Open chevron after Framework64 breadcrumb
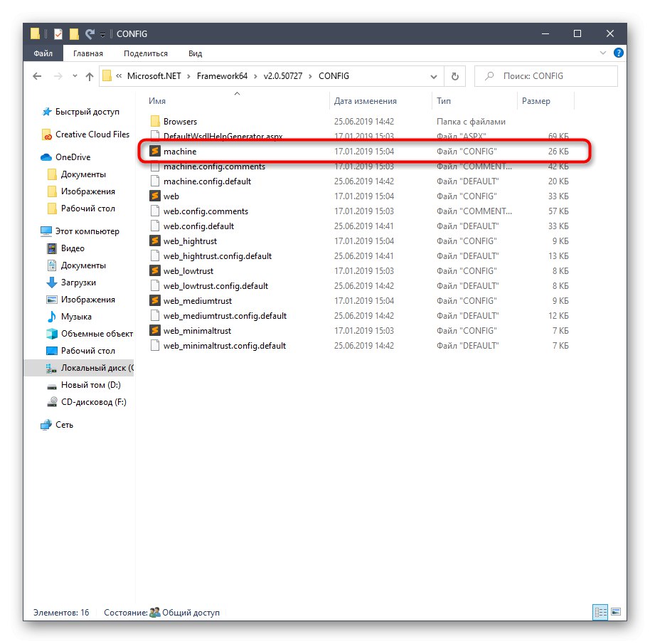The height and width of the screenshot is (644, 650). tap(255, 76)
